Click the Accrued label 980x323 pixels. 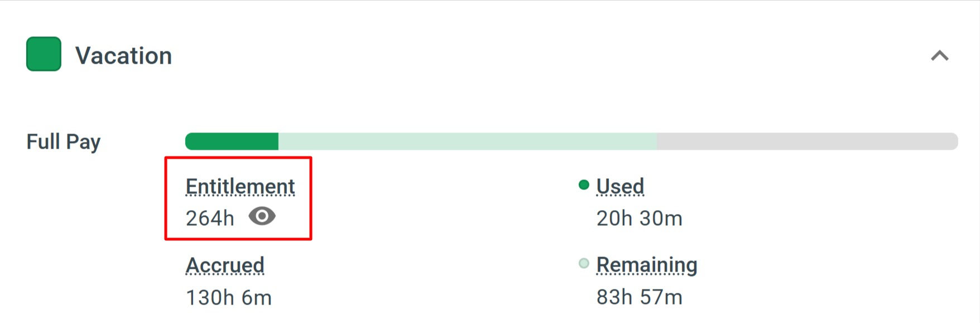[x=225, y=265]
